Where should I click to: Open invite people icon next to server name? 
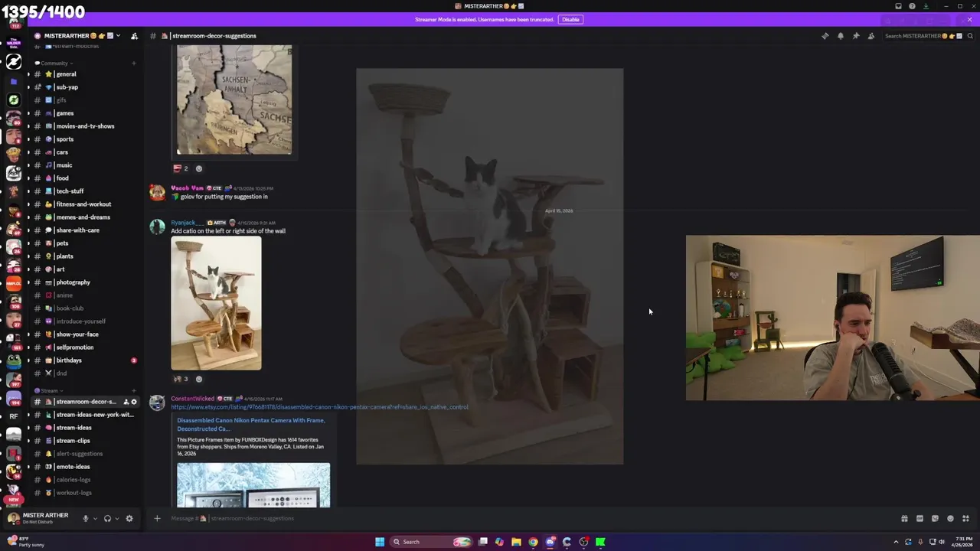click(x=134, y=36)
